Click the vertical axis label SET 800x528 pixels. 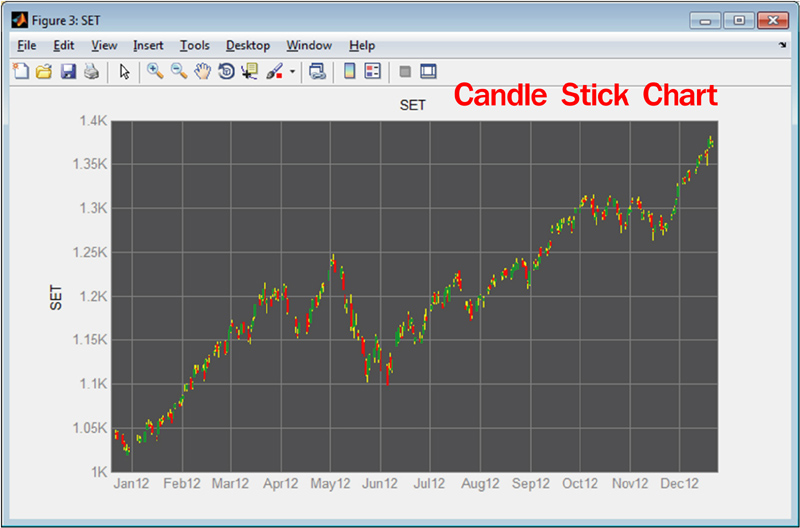point(56,297)
